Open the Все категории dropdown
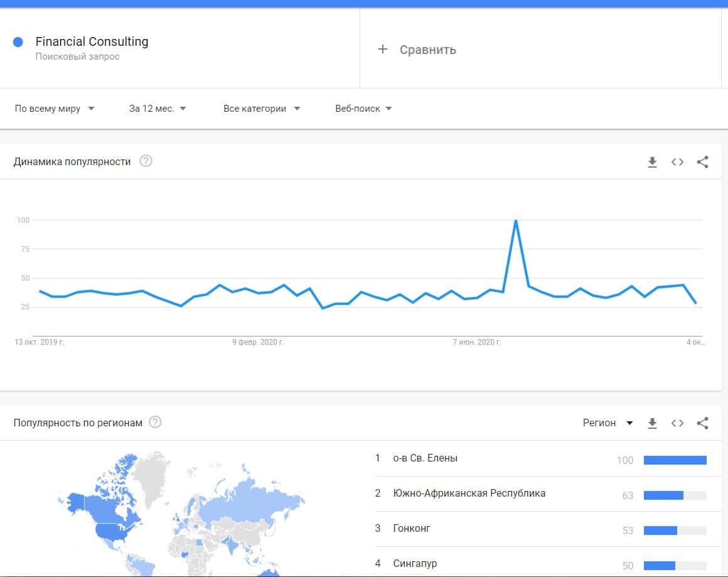 point(262,109)
